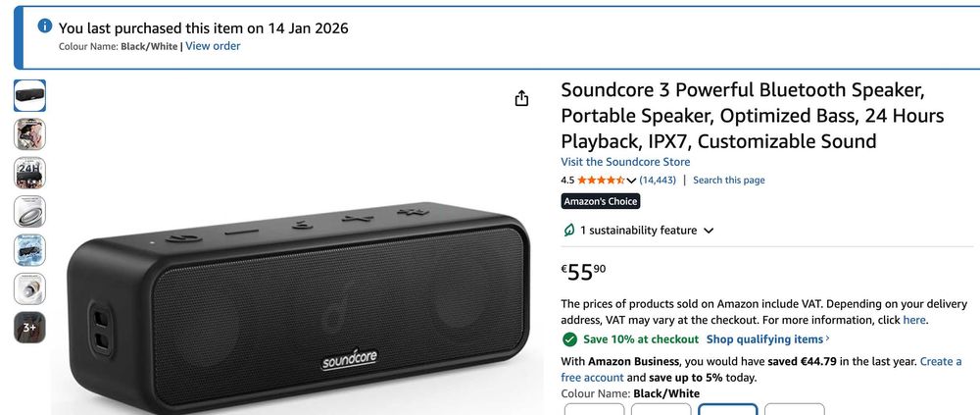
Task: Select the first colour option swatch
Action: 594,409
